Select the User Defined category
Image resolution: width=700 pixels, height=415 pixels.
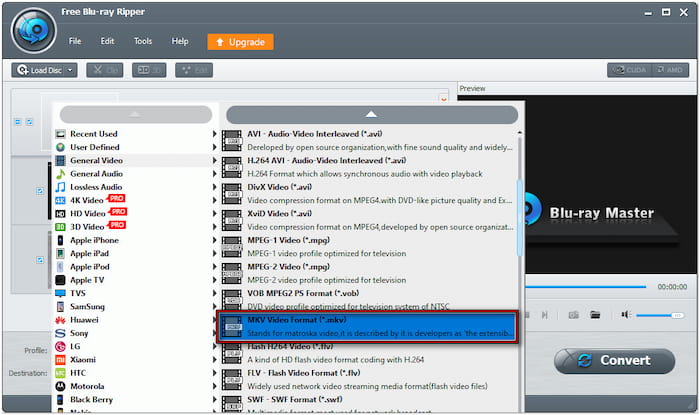[135, 147]
